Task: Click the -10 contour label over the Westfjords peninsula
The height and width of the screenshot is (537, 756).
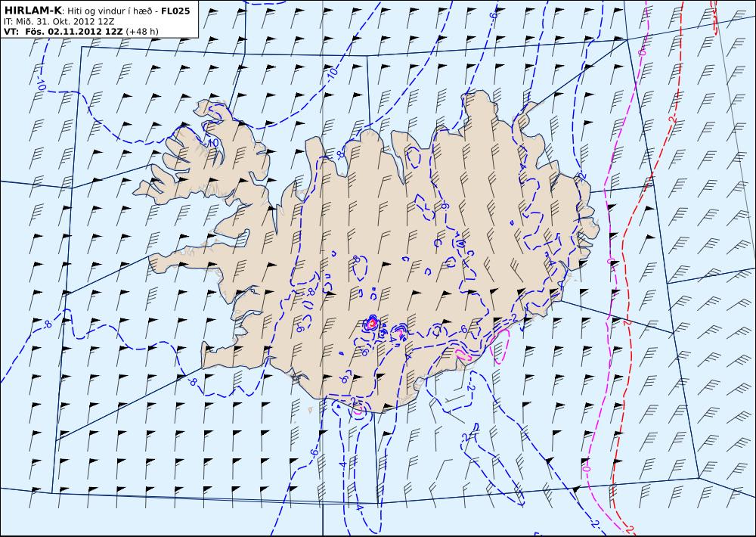Action: coord(212,143)
